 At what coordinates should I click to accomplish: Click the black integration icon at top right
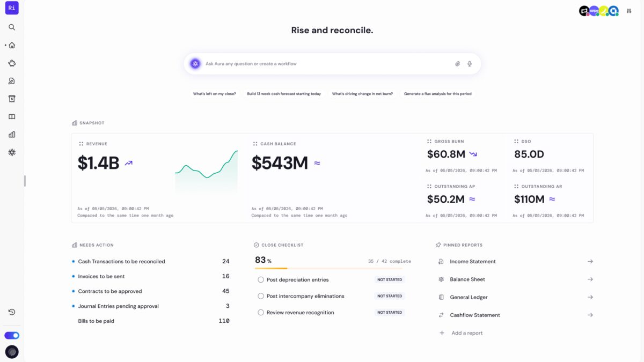tap(584, 11)
